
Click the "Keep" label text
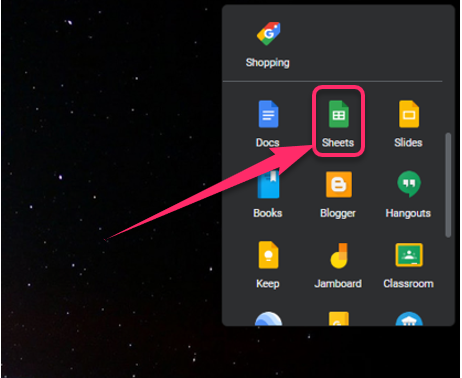[x=268, y=284]
